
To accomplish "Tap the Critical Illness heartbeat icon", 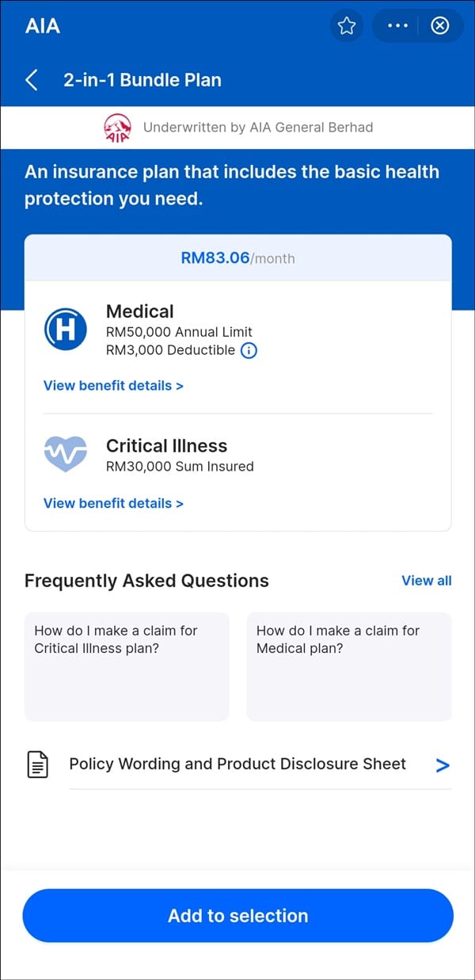I will [x=65, y=454].
